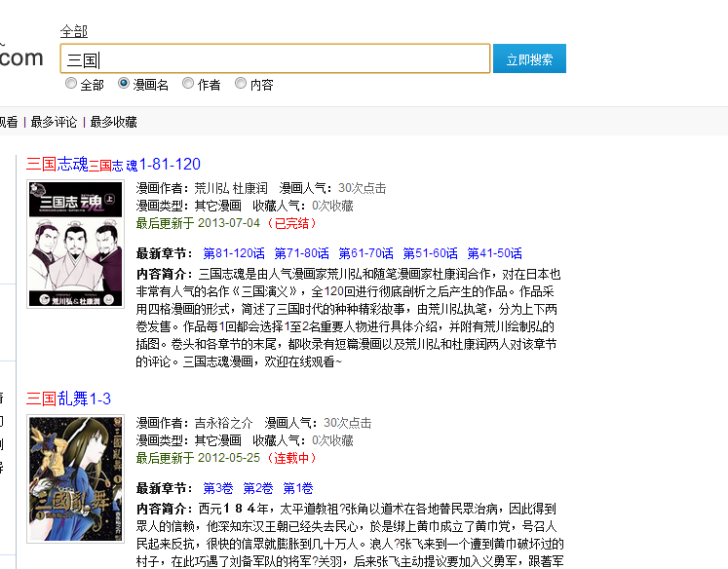728x569 pixels.
Task: Open chapter 第51-60话
Action: point(431,253)
